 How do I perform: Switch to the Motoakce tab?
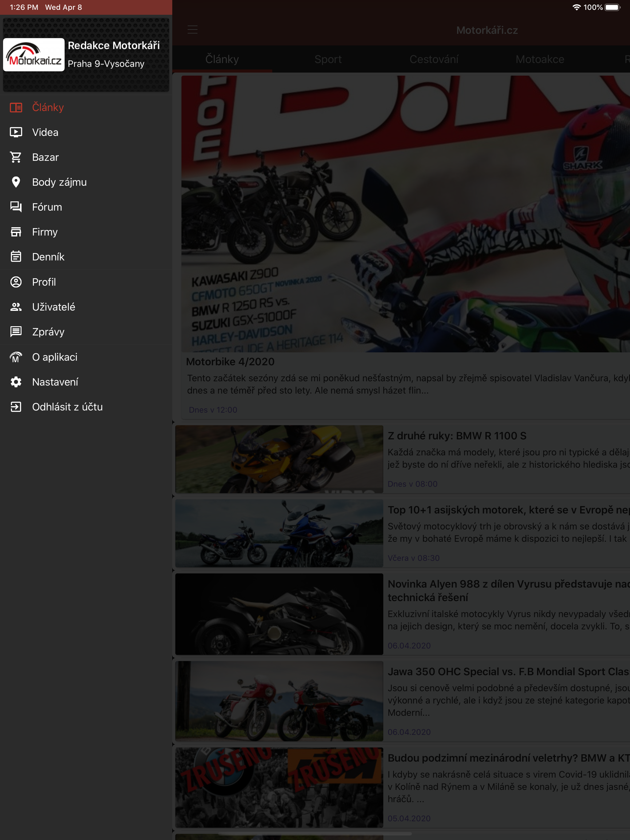pos(540,59)
